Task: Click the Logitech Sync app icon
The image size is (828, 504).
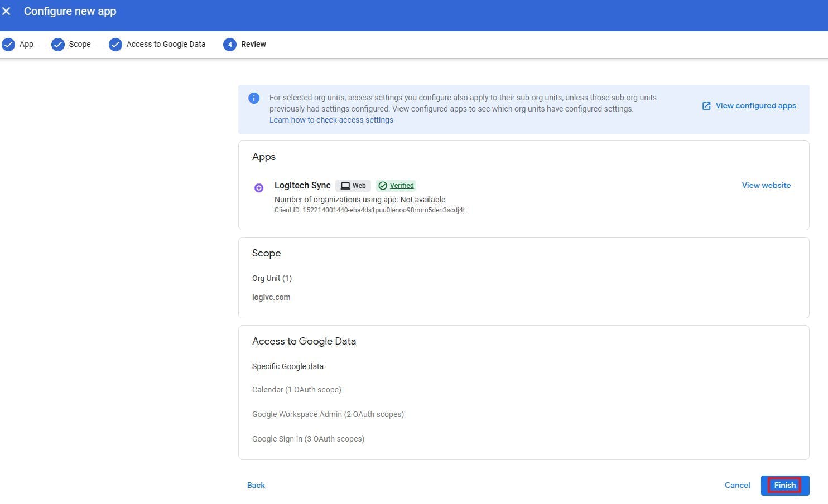Action: pyautogui.click(x=259, y=188)
